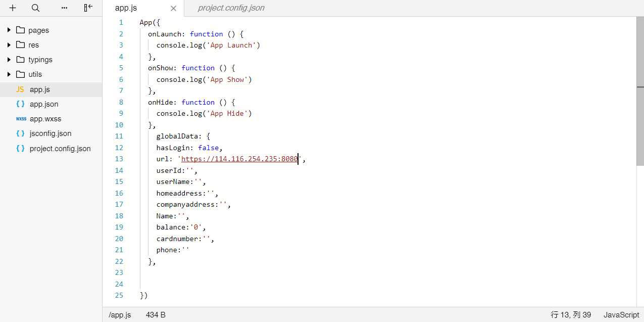Image resolution: width=644 pixels, height=322 pixels.
Task: Expand the res folder
Action: 9,45
